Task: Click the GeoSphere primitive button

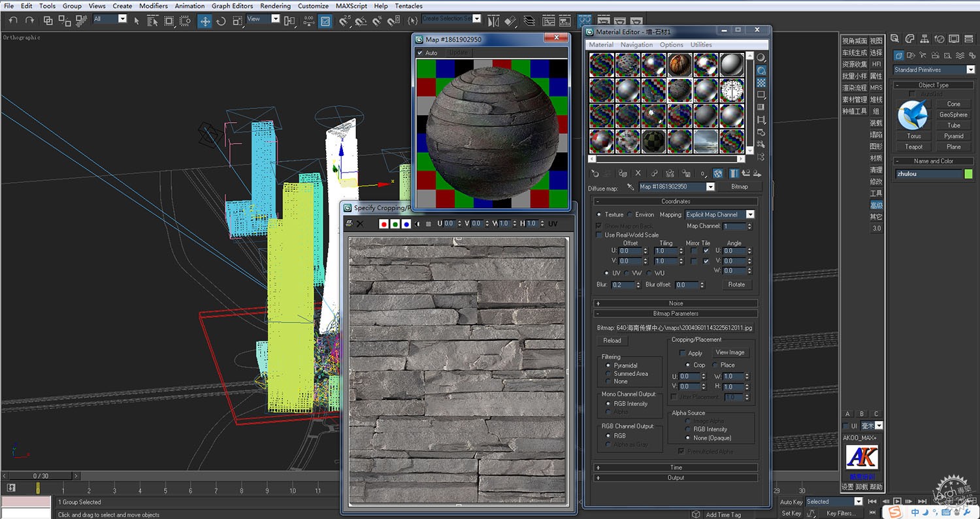Action: (x=953, y=115)
